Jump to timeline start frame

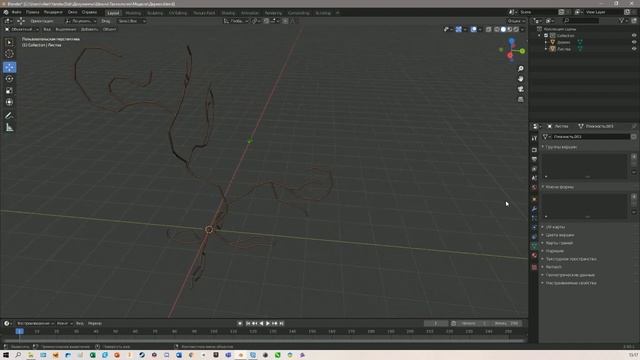pyautogui.click(x=248, y=323)
